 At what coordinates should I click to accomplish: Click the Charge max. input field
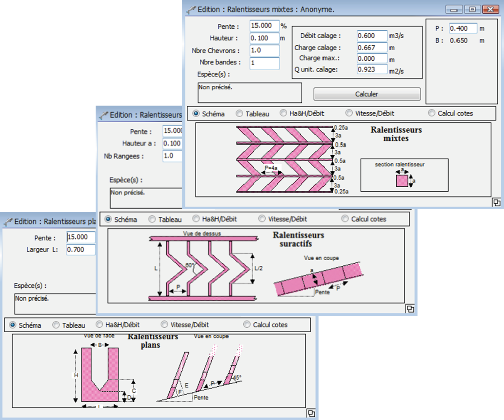tap(372, 59)
